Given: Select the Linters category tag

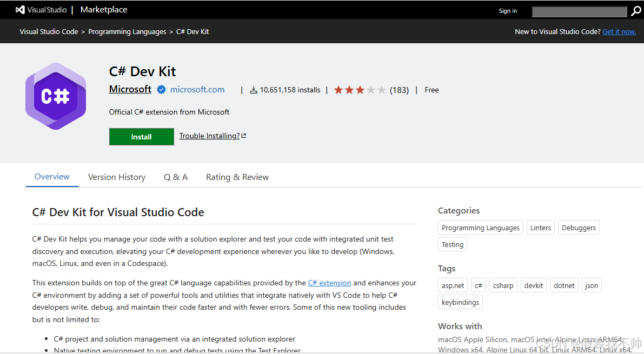Looking at the screenshot, I should (541, 228).
